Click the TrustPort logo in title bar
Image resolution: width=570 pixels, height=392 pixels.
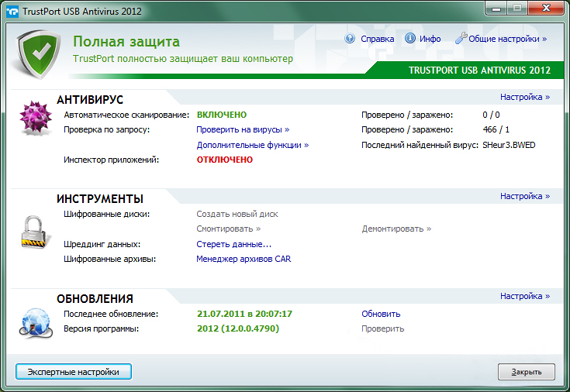(x=12, y=12)
